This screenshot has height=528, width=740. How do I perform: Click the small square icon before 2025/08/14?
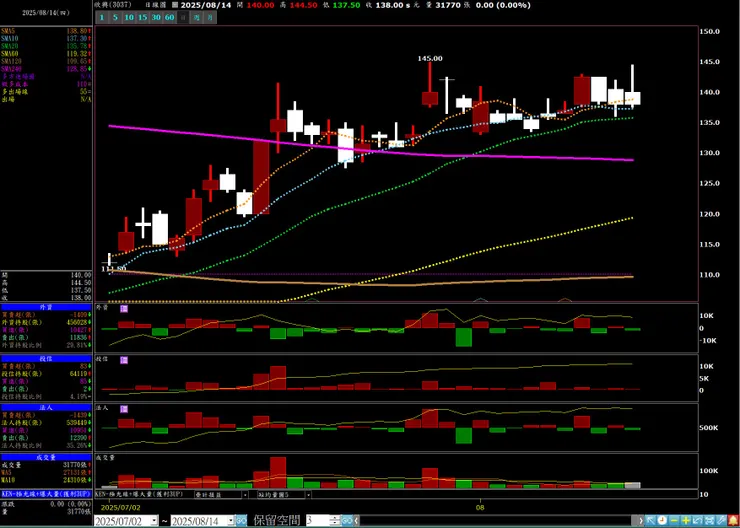[175, 5]
